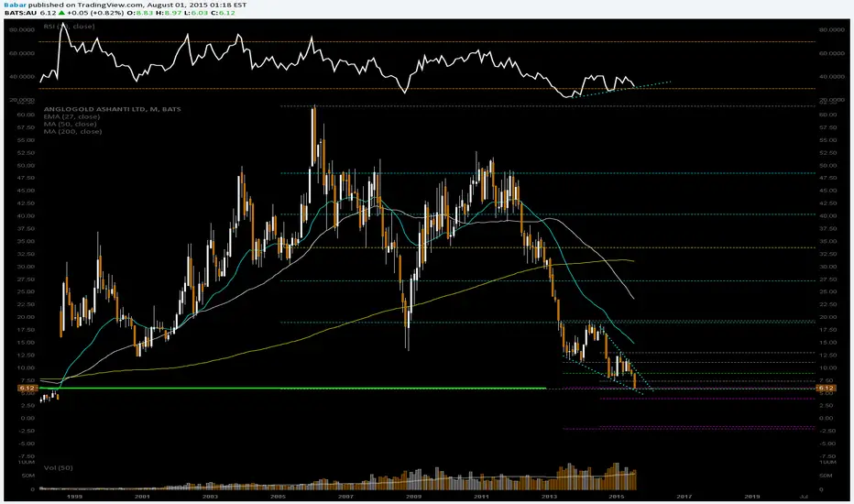854x504 pixels.
Task: Click the left 6.12 current price tag
Action: pyautogui.click(x=27, y=388)
